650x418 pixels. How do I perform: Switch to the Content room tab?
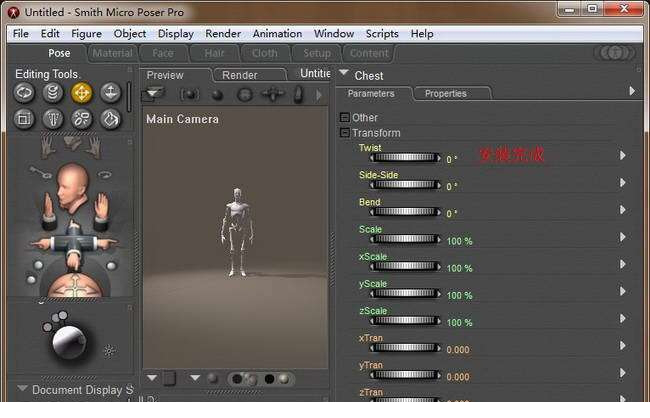click(x=369, y=53)
